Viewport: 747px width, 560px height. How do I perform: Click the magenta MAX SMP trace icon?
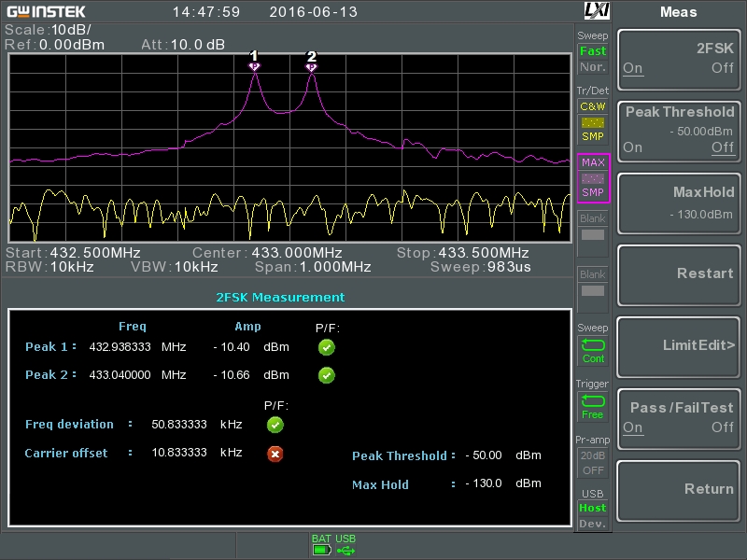(593, 177)
